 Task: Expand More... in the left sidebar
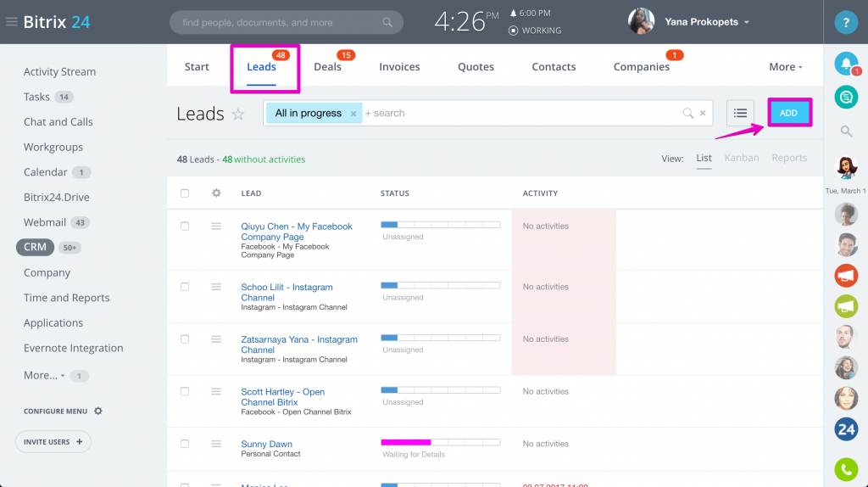coord(44,375)
